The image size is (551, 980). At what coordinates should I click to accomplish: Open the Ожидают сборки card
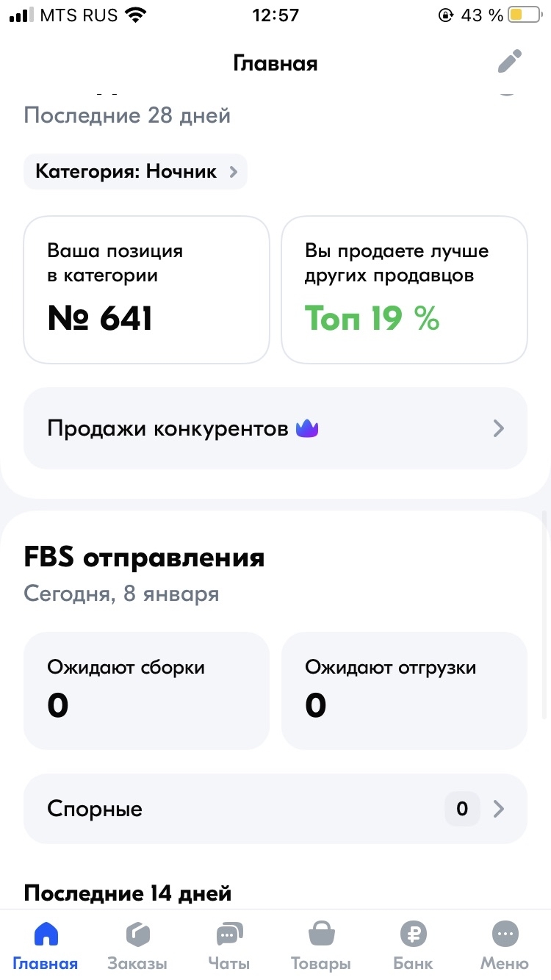tap(147, 690)
